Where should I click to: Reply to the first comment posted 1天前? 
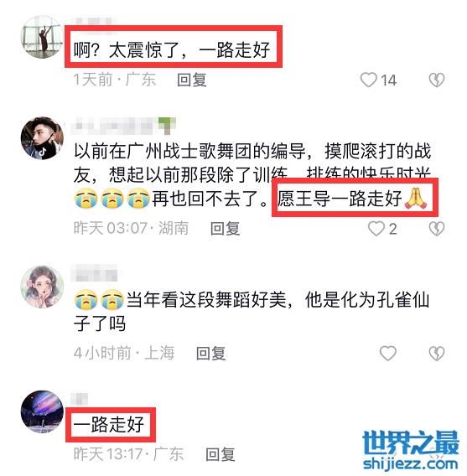[x=192, y=80]
